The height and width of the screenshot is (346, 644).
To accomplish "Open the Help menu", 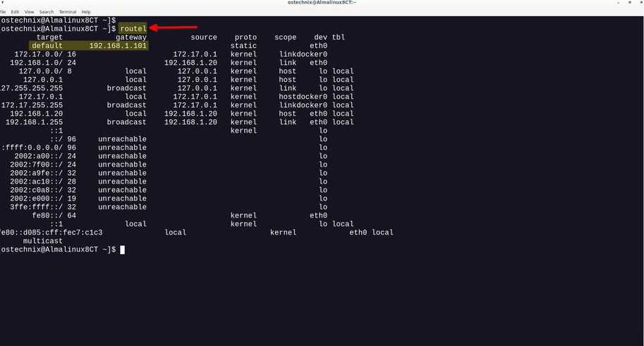I will tap(86, 12).
